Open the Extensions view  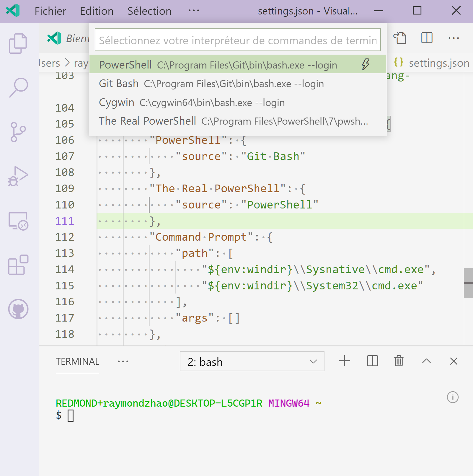coord(18,265)
